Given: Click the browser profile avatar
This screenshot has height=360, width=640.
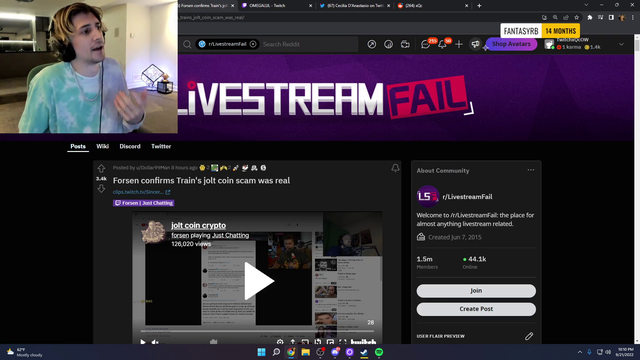Looking at the screenshot, I should click(622, 18).
